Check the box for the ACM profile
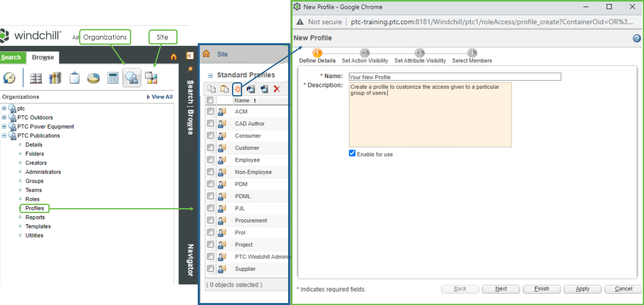 pos(210,111)
